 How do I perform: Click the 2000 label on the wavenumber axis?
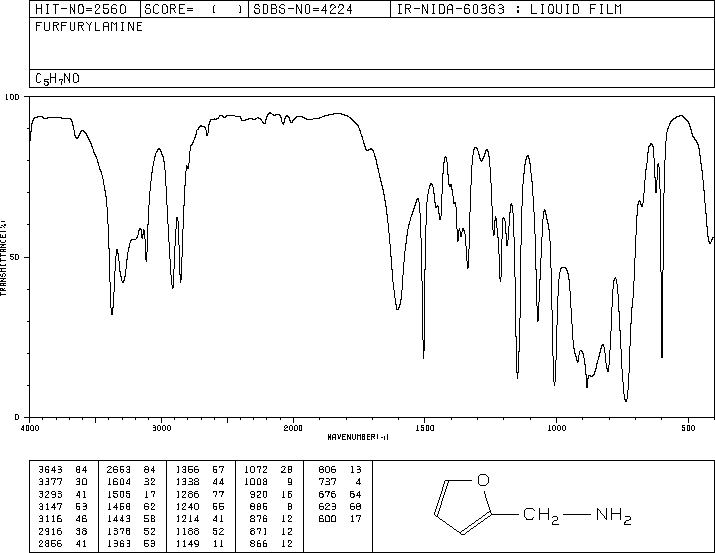pyautogui.click(x=293, y=428)
